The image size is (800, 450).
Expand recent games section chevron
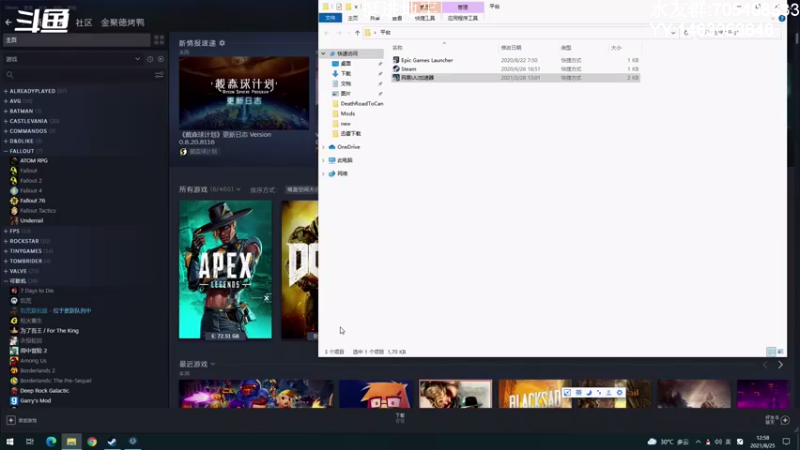(213, 364)
